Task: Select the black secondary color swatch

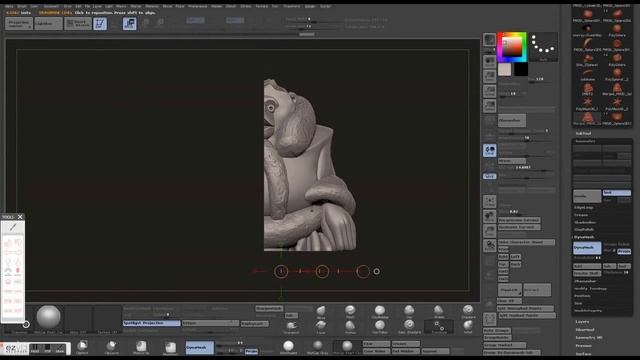Action: point(521,69)
